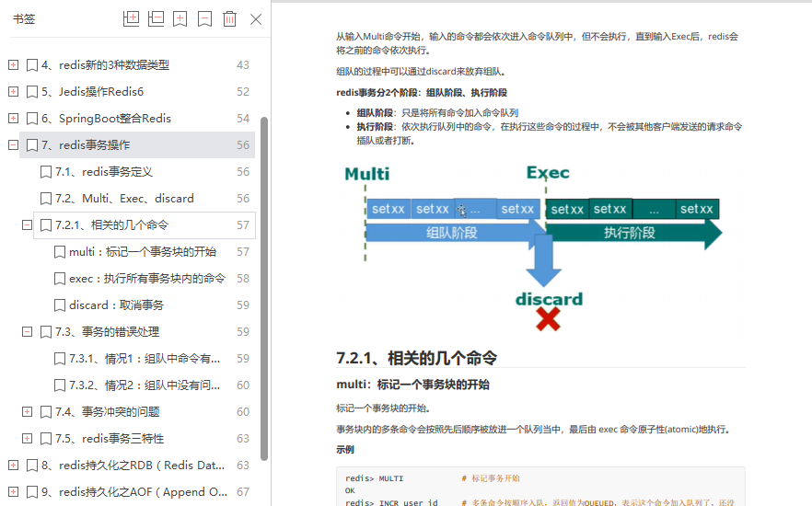Click the 书签 panel title

(x=24, y=19)
